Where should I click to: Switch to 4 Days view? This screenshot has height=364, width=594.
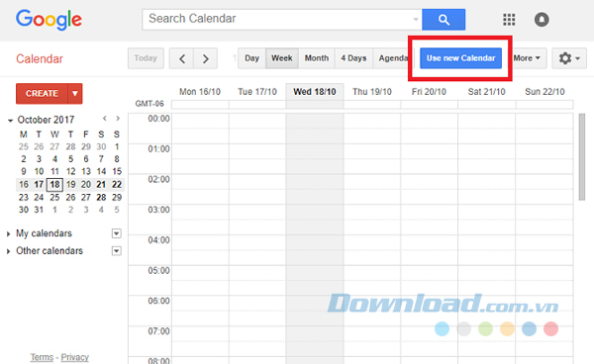pos(353,58)
